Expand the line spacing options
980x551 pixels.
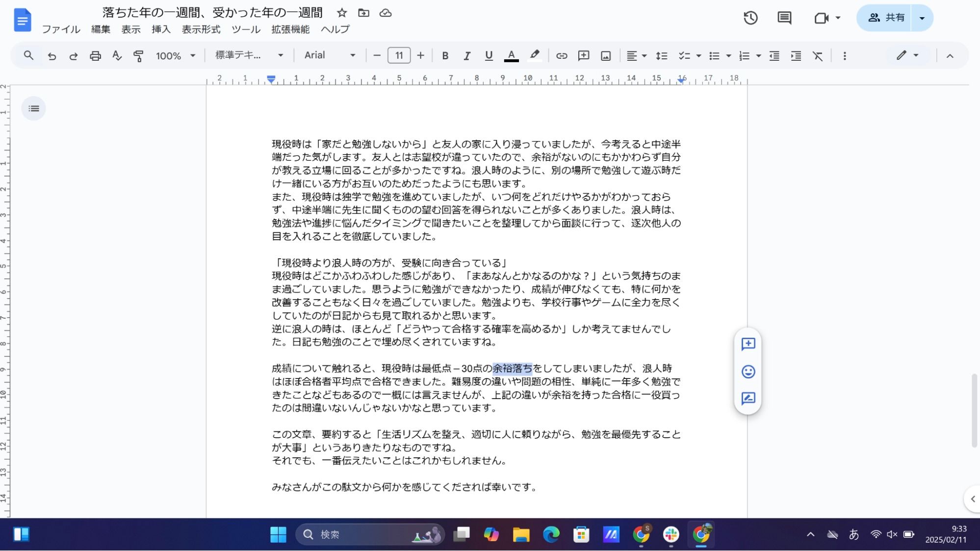pyautogui.click(x=662, y=55)
